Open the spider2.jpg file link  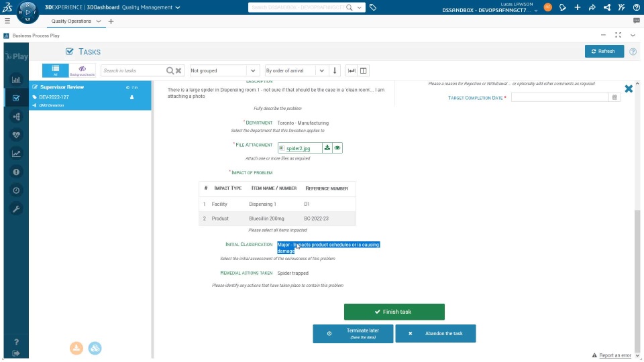(x=298, y=148)
